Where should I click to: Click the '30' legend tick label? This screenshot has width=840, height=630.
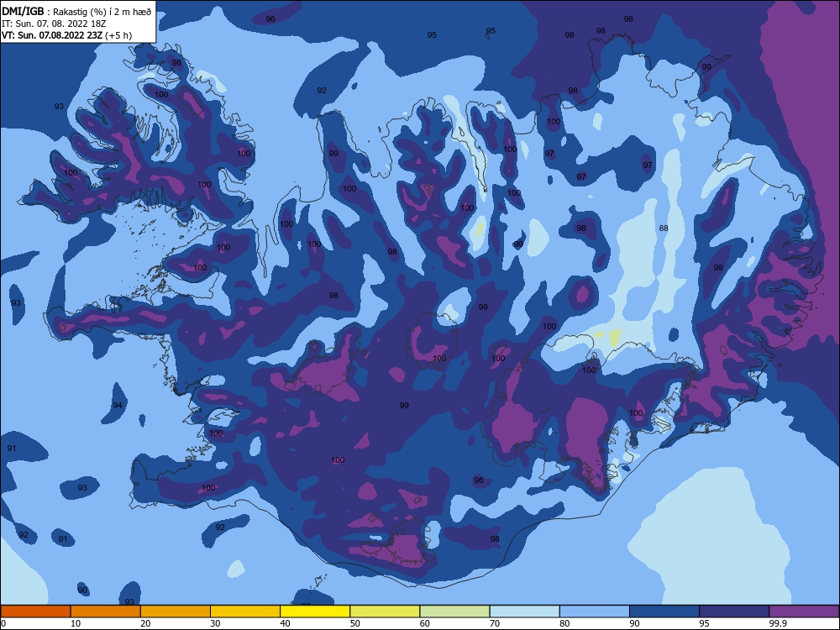215,623
